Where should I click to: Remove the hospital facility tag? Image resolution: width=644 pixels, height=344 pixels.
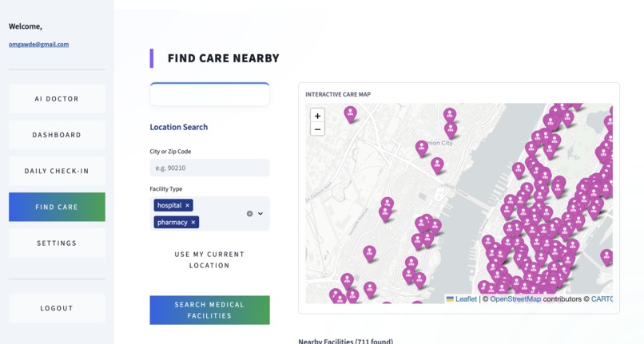tap(187, 205)
